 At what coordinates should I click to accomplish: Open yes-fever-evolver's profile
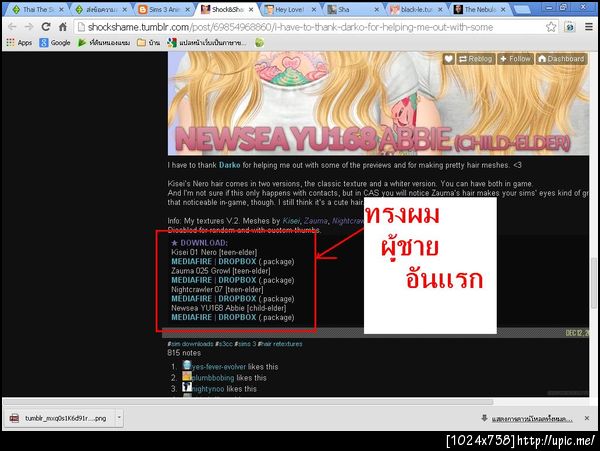(218, 366)
